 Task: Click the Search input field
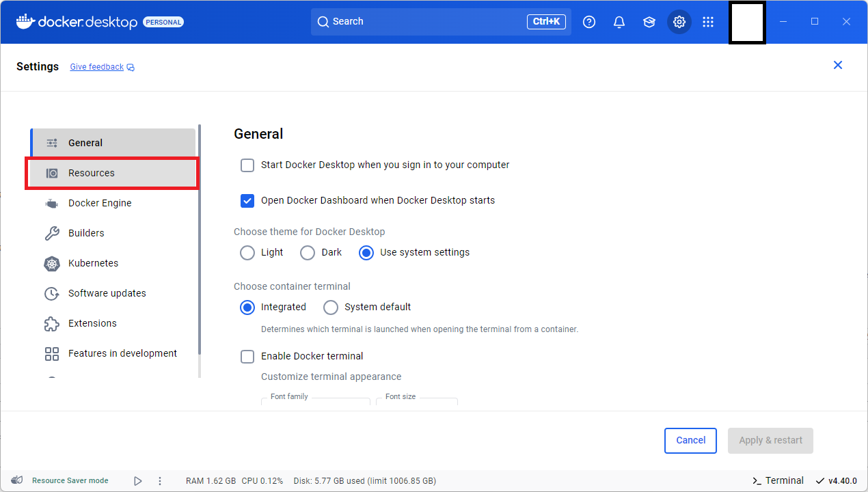(424, 22)
